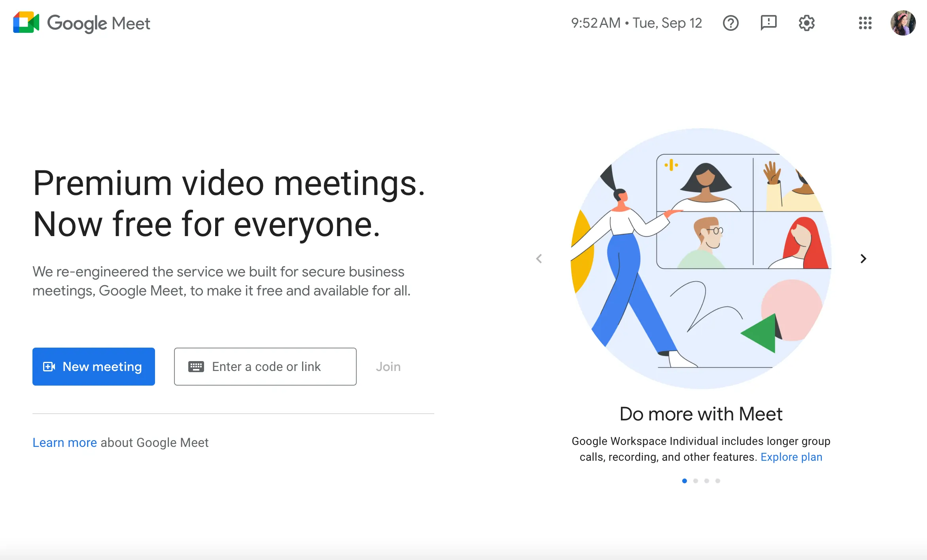Show the previous carousel slide
This screenshot has height=560, width=927.
point(539,259)
